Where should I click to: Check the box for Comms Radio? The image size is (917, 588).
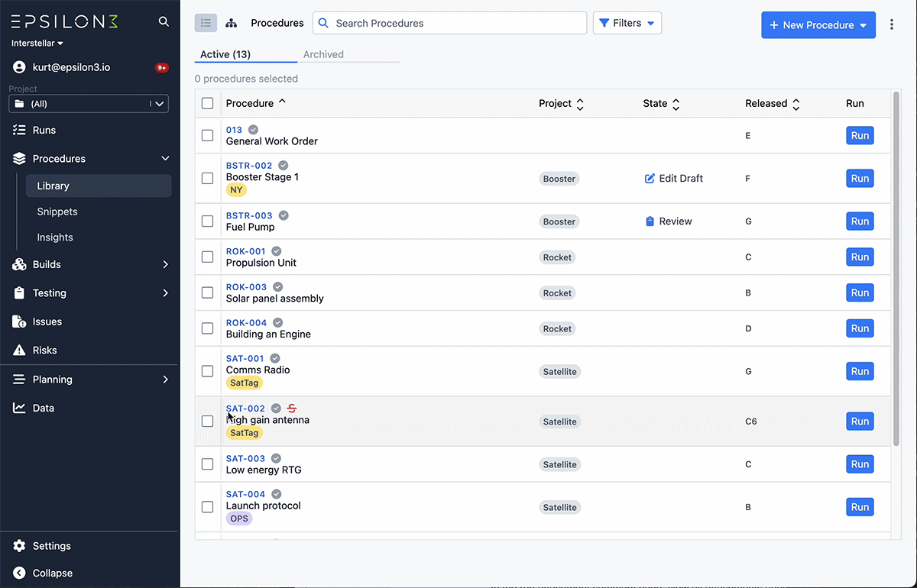pyautogui.click(x=208, y=371)
